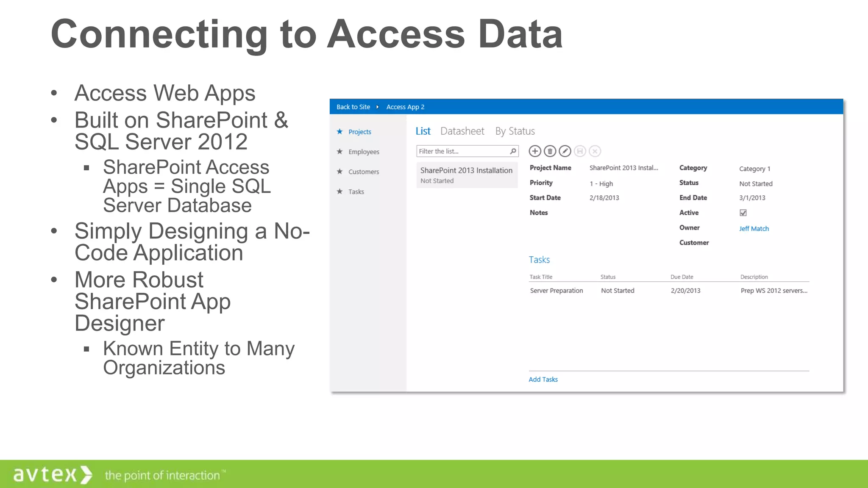
Task: Click the Not Started project status value
Action: [x=756, y=183]
